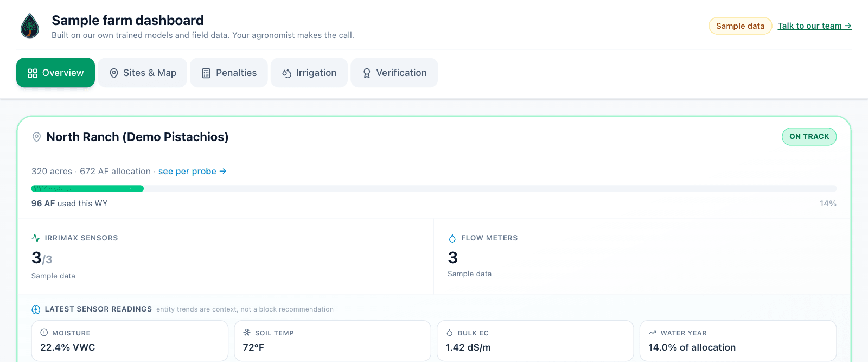
Task: Click the Flow Meters droplet icon
Action: [x=452, y=238]
